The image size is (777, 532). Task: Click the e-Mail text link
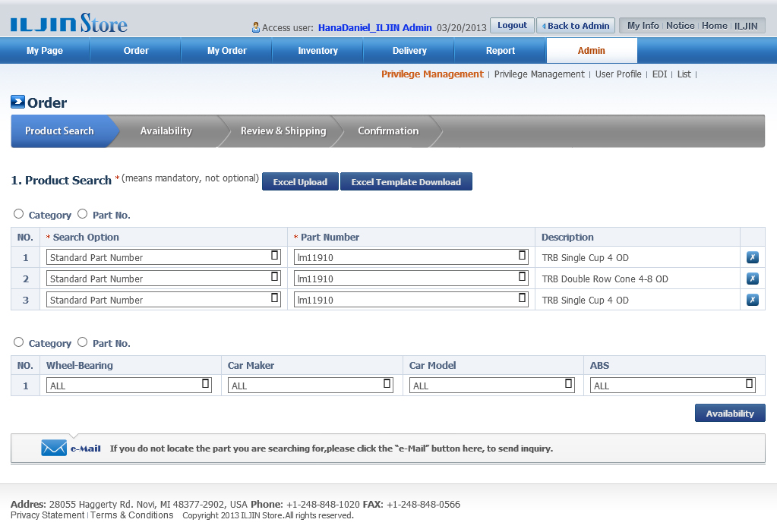click(85, 449)
